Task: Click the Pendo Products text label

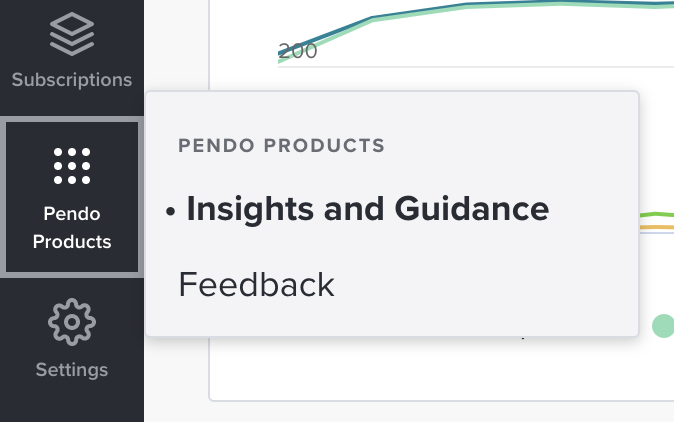Action: 72,228
